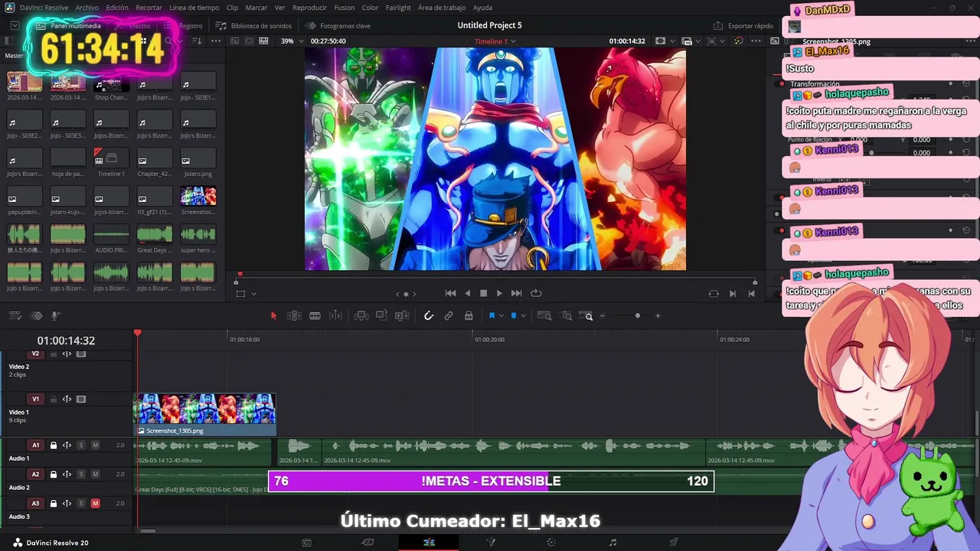Screen dimensions: 980x551
Task: Activate the Trim edit mode tool
Action: pyautogui.click(x=294, y=315)
